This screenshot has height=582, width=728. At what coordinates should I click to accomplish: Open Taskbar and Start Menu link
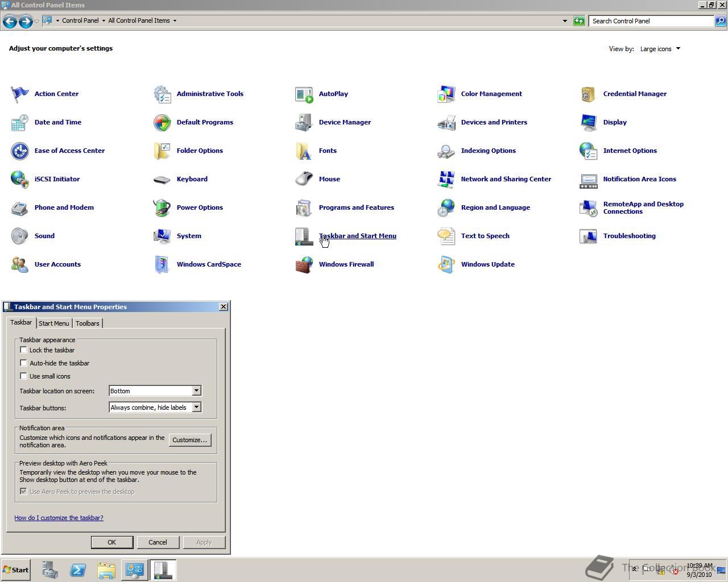(358, 236)
